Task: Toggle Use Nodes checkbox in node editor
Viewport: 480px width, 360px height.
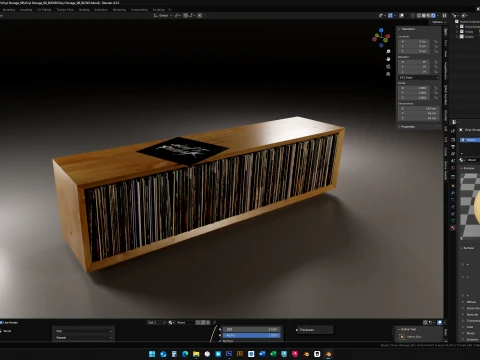Action: click(2, 322)
